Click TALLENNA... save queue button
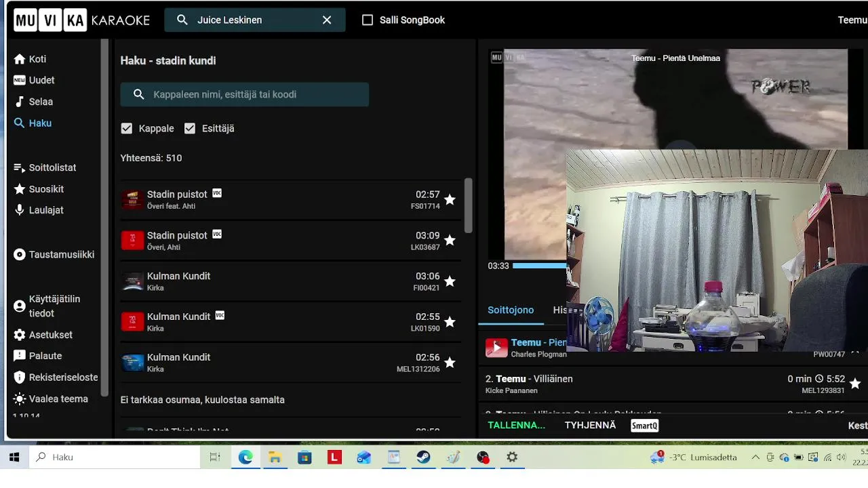This screenshot has width=868, height=488. point(517,426)
